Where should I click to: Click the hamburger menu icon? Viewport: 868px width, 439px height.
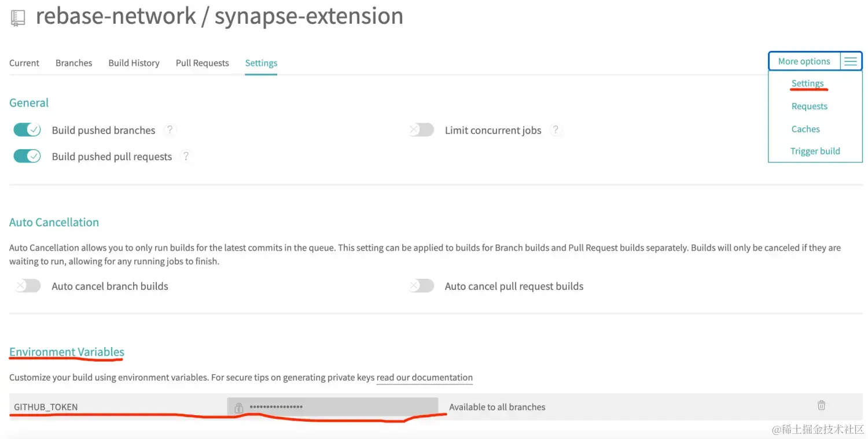click(x=850, y=61)
